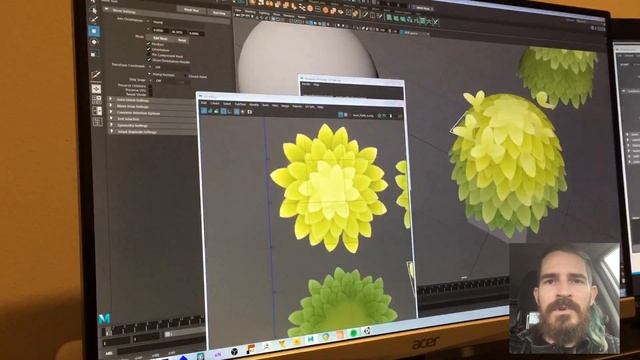
Task: Click the Reset pivot button
Action: point(182,40)
